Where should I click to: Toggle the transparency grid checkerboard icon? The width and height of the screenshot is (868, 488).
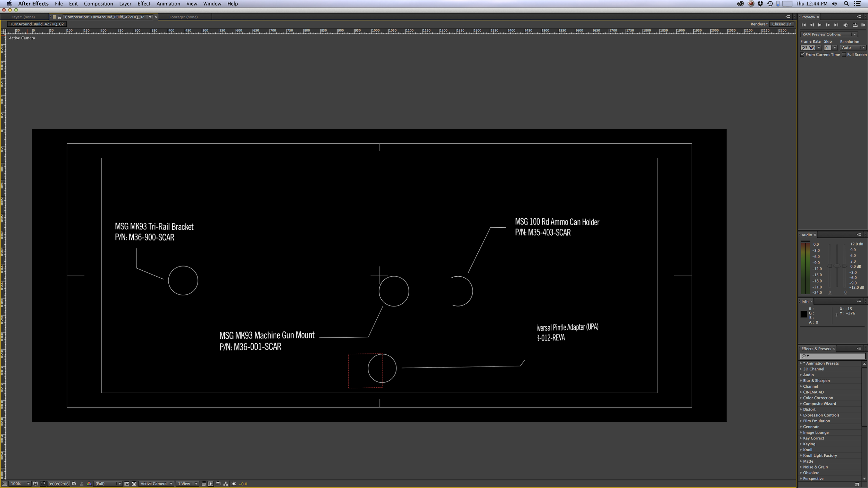coord(134,484)
